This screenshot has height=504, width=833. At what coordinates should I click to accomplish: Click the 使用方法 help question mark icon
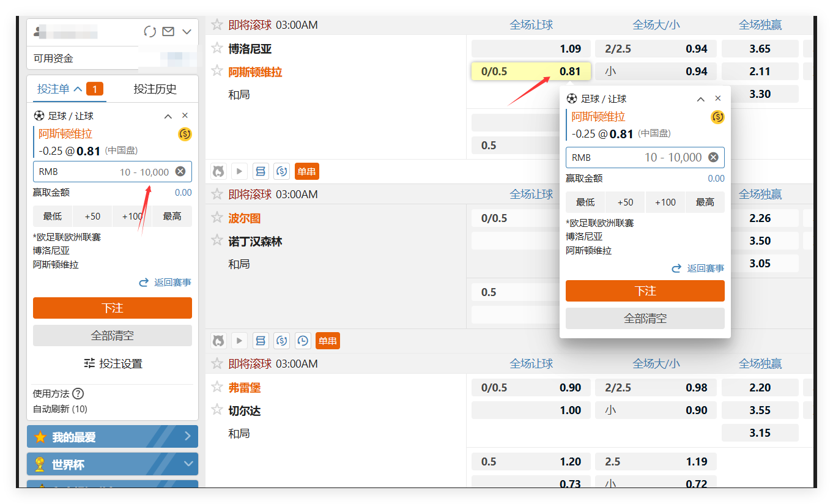(x=78, y=394)
